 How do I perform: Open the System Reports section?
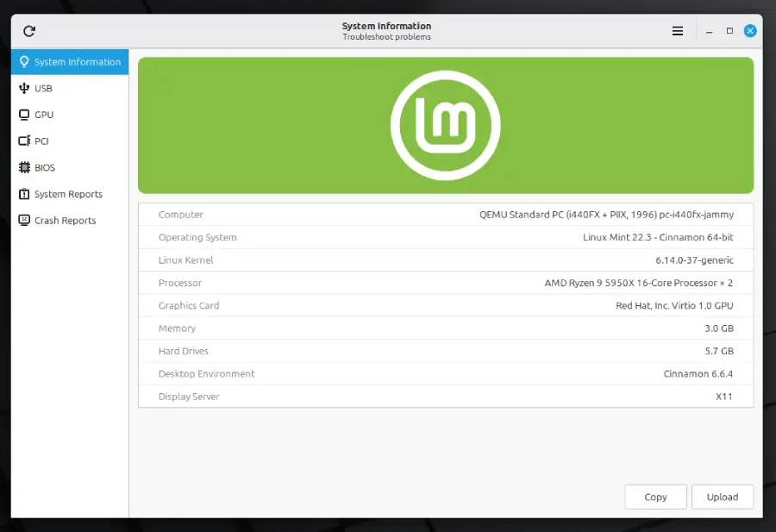click(68, 194)
